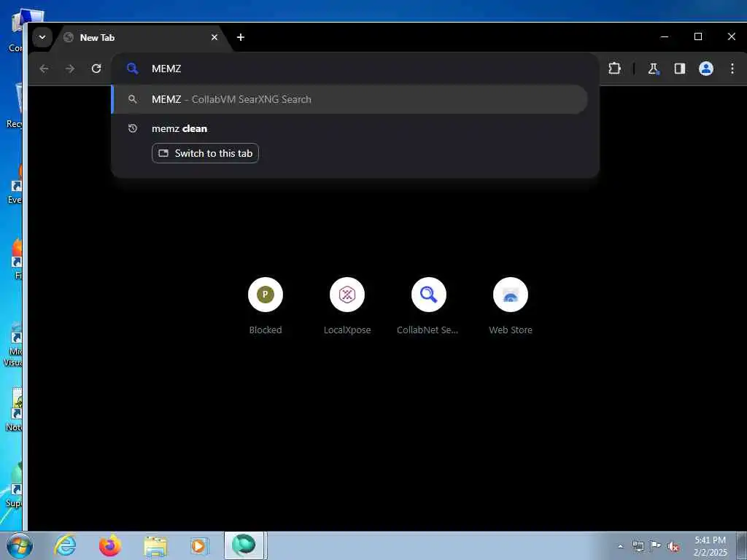Viewport: 747px width, 560px height.
Task: Click the clock-history icon beside memz clean
Action: tap(133, 128)
